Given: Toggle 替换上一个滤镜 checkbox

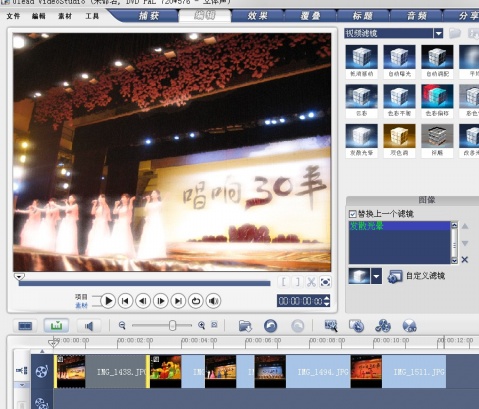Looking at the screenshot, I should (352, 214).
